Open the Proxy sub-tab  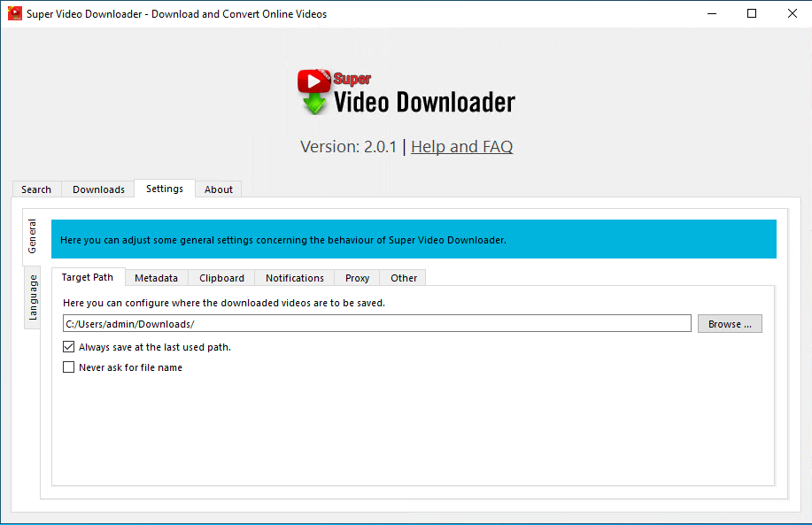click(358, 278)
